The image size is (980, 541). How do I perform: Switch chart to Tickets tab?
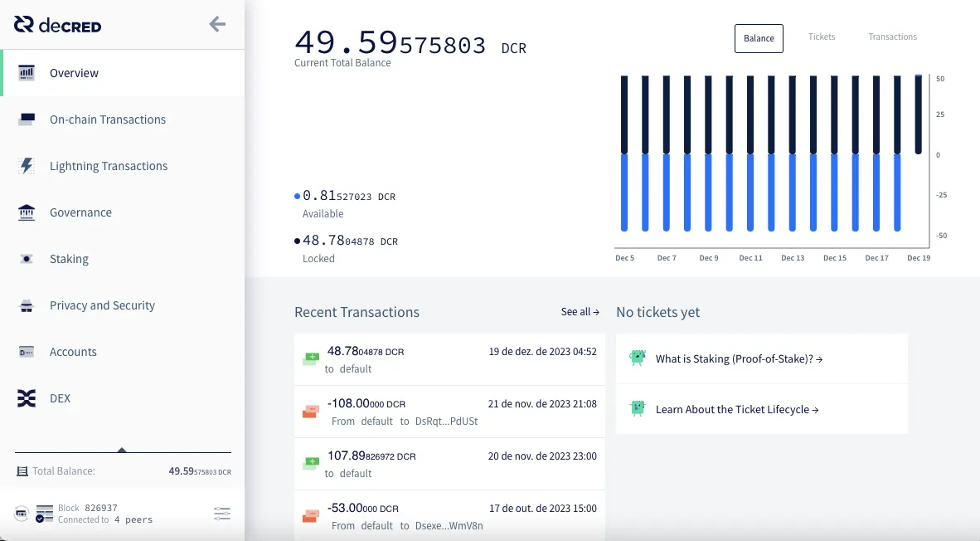click(x=822, y=37)
